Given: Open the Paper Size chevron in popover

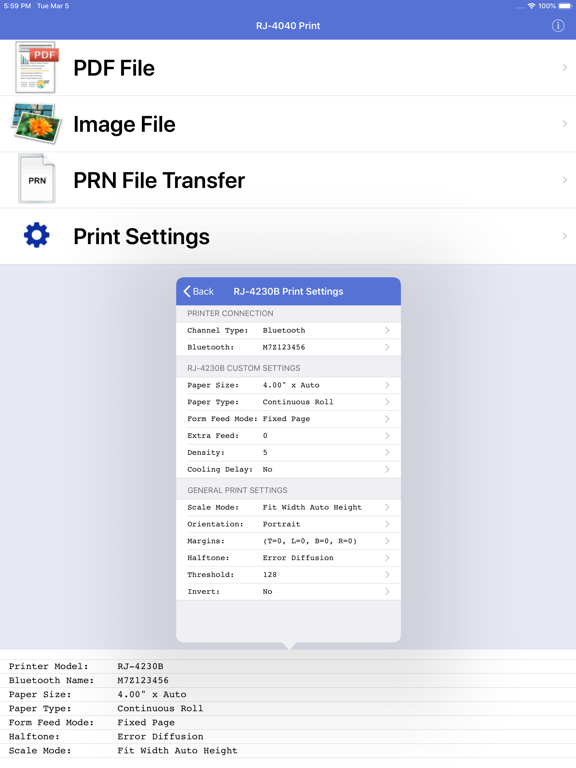Looking at the screenshot, I should pos(387,385).
